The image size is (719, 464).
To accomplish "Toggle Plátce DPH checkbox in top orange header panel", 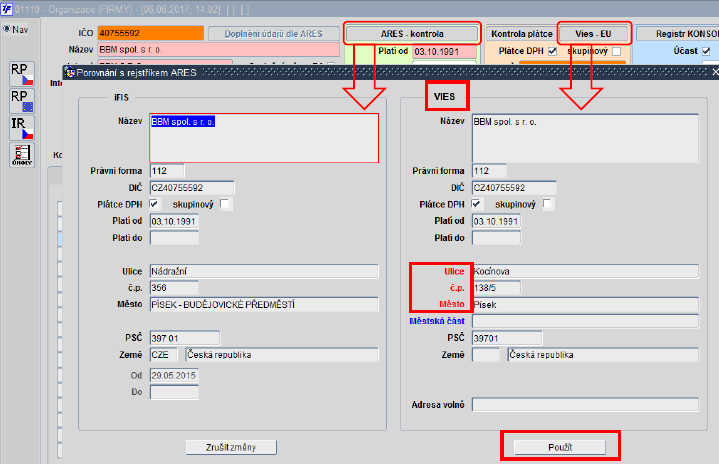I will click(x=553, y=51).
